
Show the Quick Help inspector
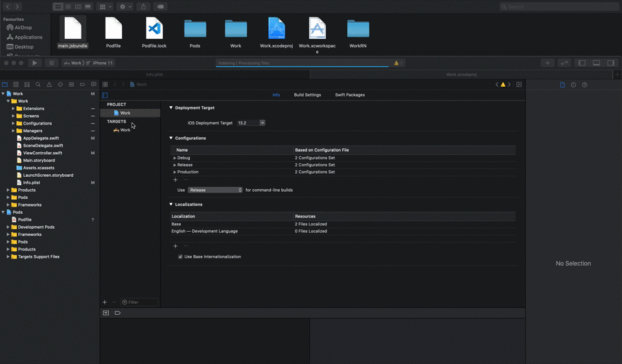[x=584, y=85]
